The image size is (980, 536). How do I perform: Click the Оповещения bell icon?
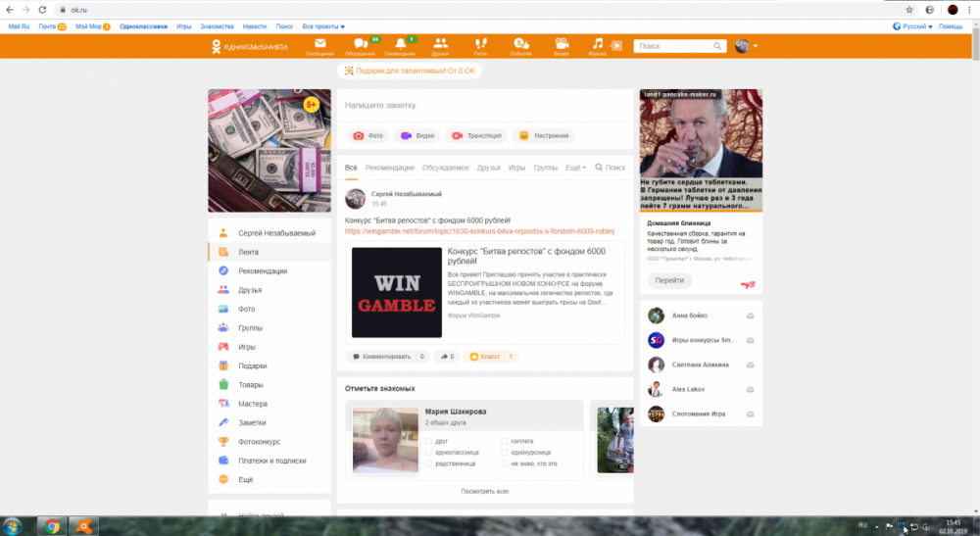coord(400,45)
